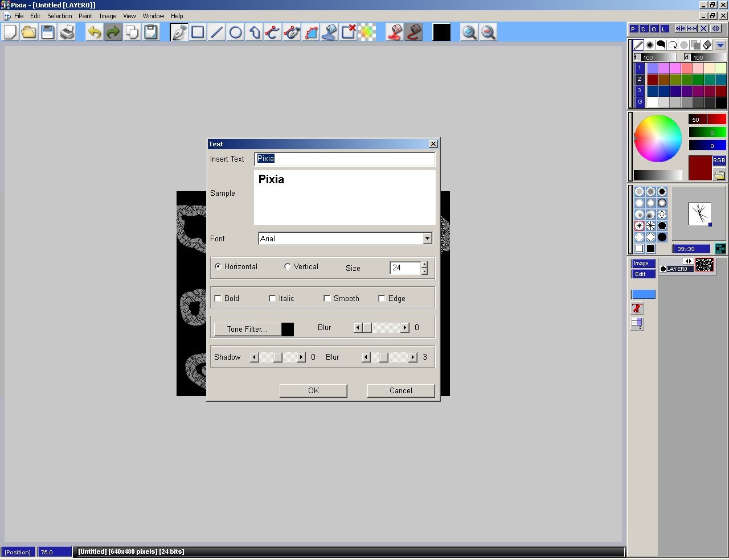Increase Size with the up spinner
Screen dimensions: 729x560
point(424,265)
